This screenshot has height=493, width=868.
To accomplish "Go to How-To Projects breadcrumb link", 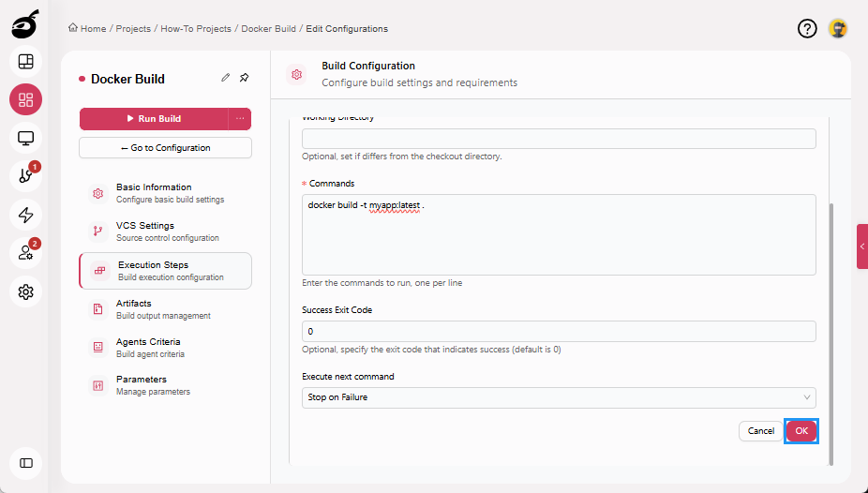I will [x=196, y=29].
